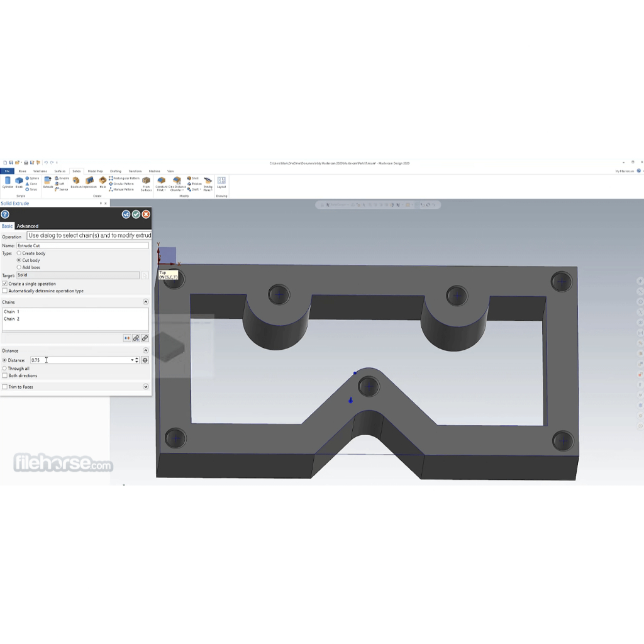Click OK and create new operation
Image resolution: width=644 pixels, height=644 pixels.
tap(126, 214)
